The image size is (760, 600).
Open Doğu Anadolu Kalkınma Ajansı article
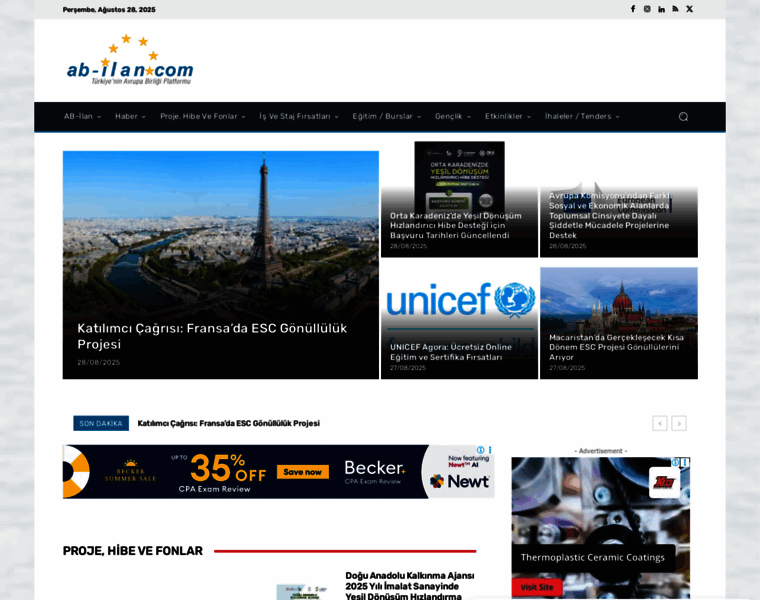410,586
